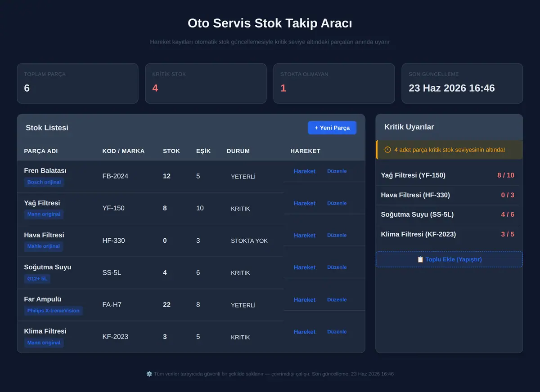Edit Far Ampulü via Düzenle
Screen dimensions: 540x392
(x=337, y=300)
